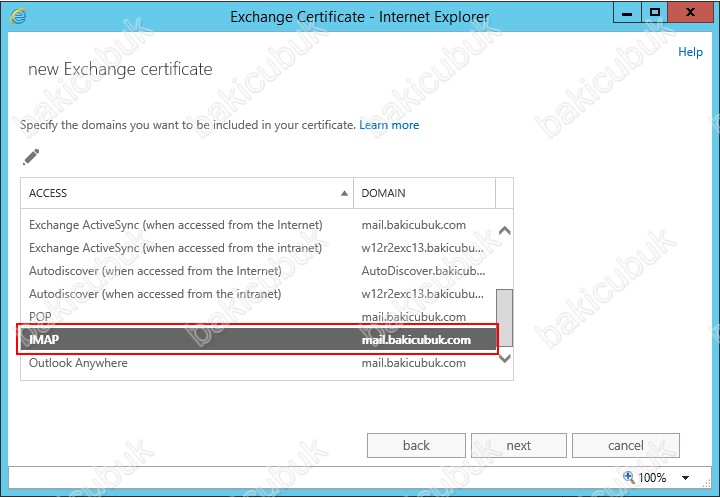
Task: Click mail.bakicubuk.com in POP row
Action: coord(414,317)
